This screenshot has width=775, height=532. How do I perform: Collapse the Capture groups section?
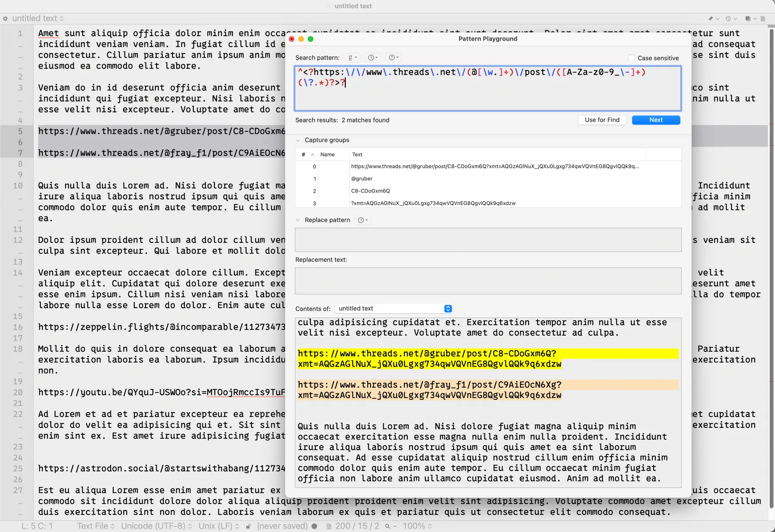coord(298,140)
